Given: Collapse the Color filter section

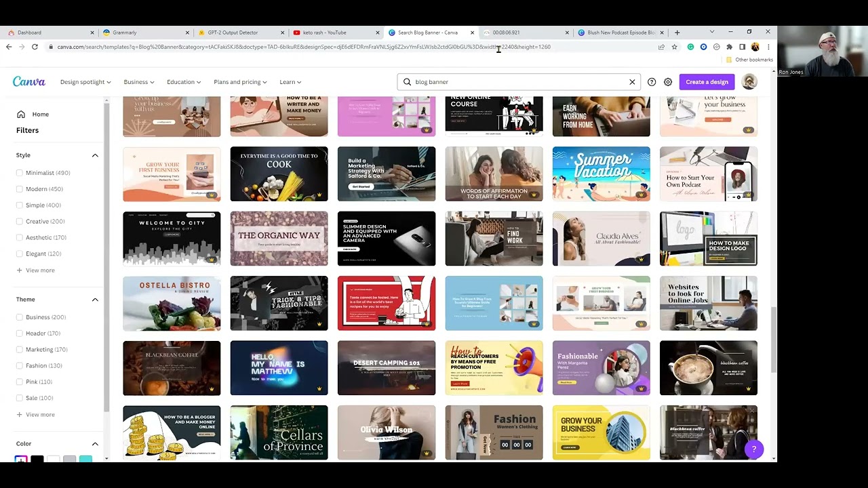Looking at the screenshot, I should tap(95, 444).
